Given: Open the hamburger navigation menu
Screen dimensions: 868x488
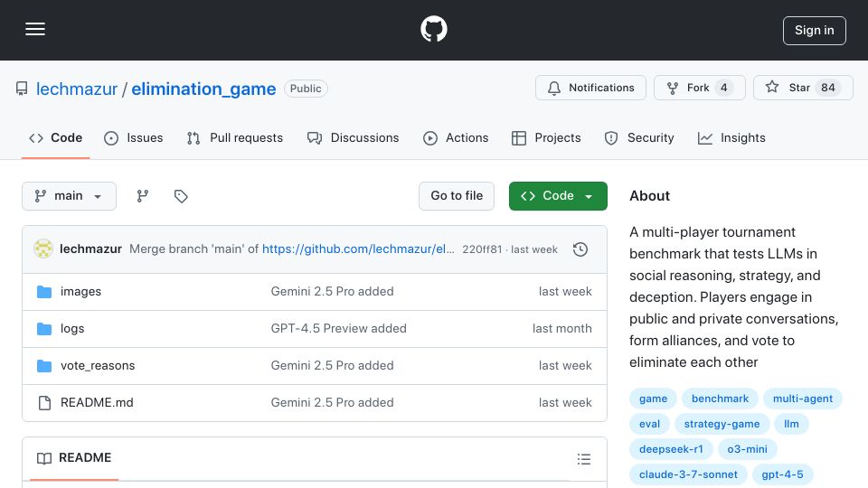Looking at the screenshot, I should click(x=35, y=29).
